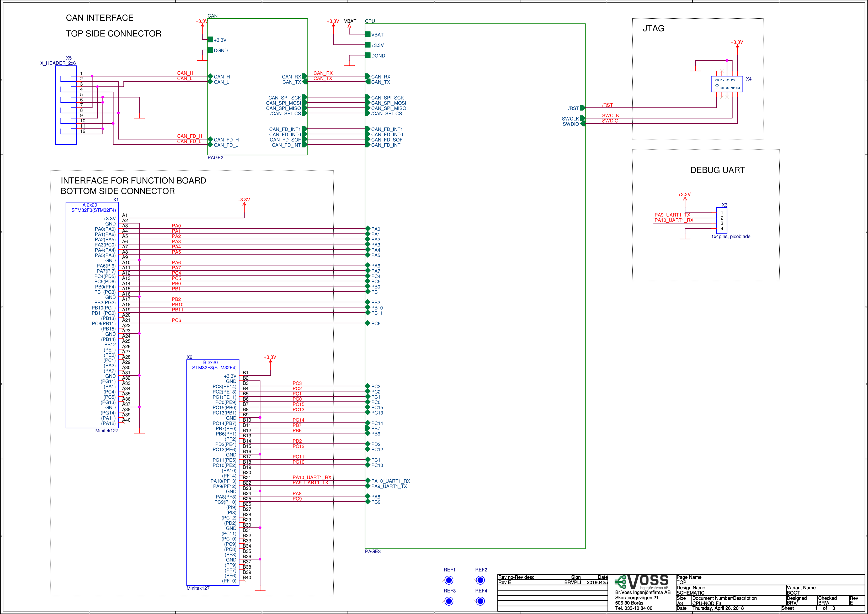Click the REF1 fiducial marker circle
The height and width of the screenshot is (614, 868).
(449, 580)
